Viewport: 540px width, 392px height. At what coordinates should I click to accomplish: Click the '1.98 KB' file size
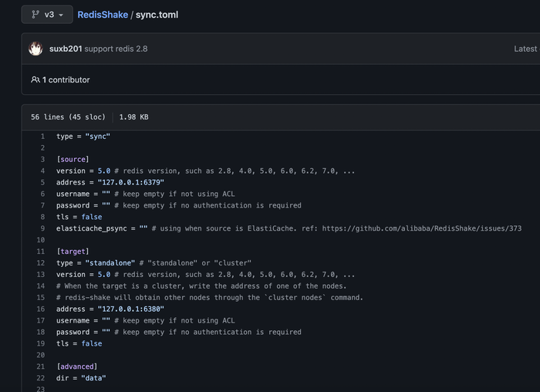[x=133, y=117]
